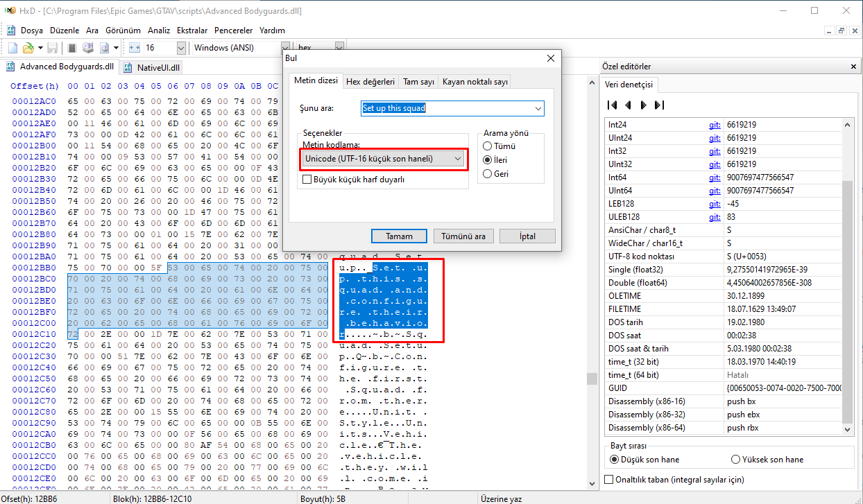Click the New file toolbar icon
The height and width of the screenshot is (504, 863).
[x=12, y=48]
